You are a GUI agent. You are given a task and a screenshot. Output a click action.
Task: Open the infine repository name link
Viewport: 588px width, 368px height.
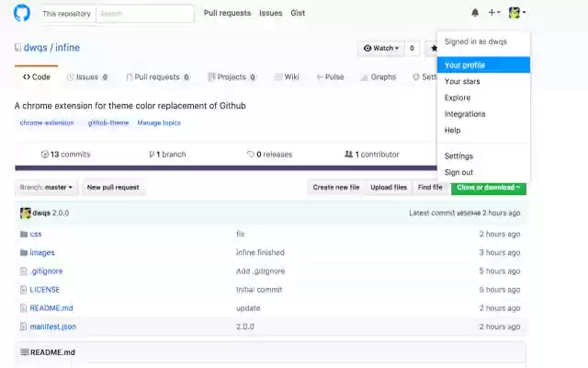(67, 48)
